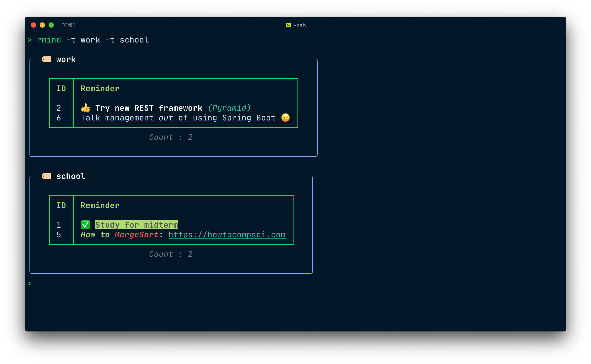Click the red MergeSort text
Image resolution: width=591 pixels, height=364 pixels.
point(136,235)
